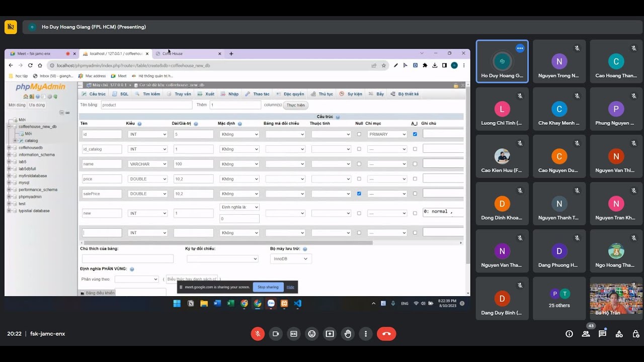Check the Null box for new column

pos(359,213)
